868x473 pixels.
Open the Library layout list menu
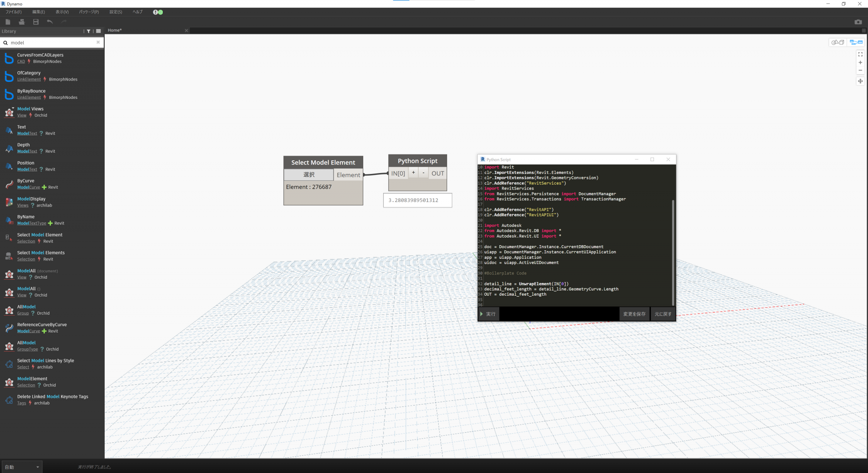coord(98,31)
